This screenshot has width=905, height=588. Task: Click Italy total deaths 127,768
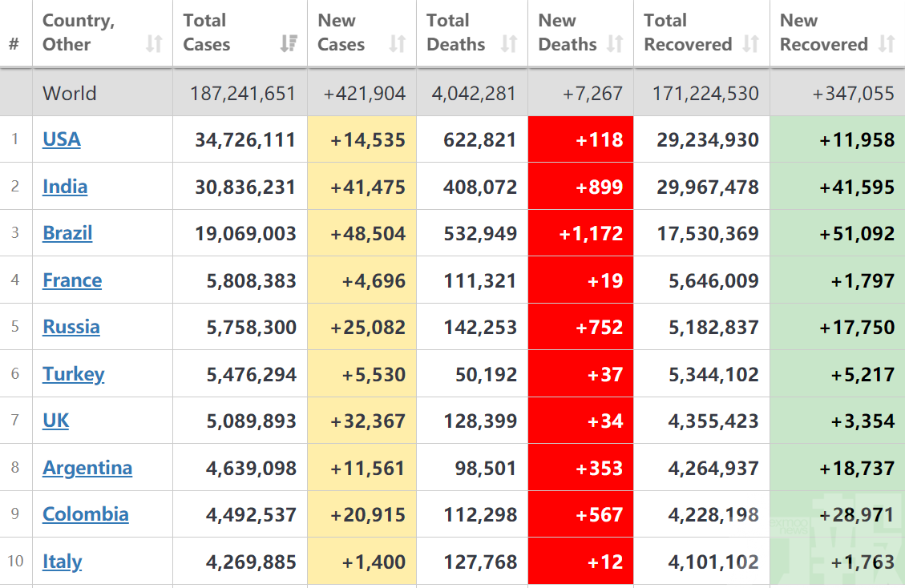480,562
